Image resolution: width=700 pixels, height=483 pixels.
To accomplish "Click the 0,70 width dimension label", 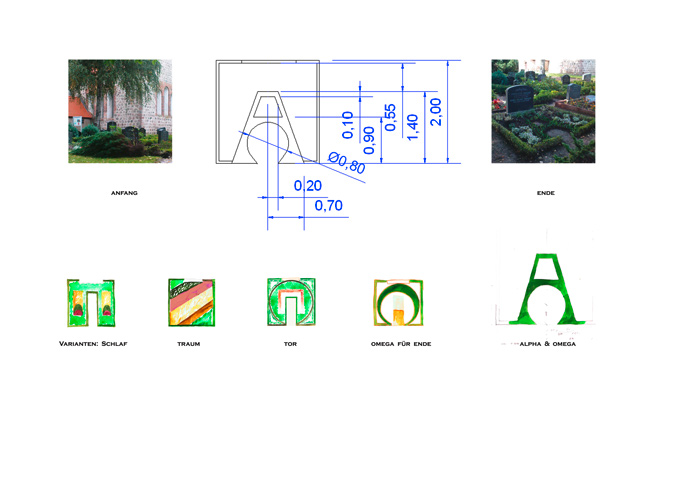I will click(329, 206).
